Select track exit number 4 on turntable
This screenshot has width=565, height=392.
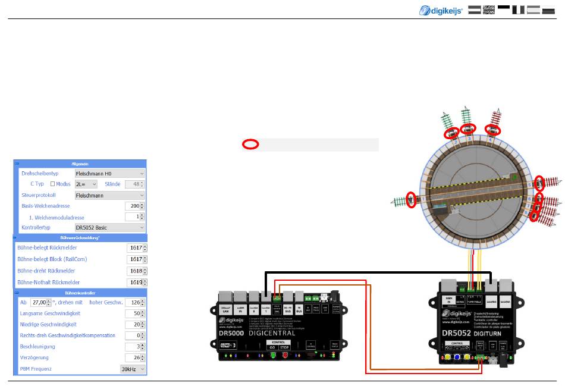pos(491,129)
